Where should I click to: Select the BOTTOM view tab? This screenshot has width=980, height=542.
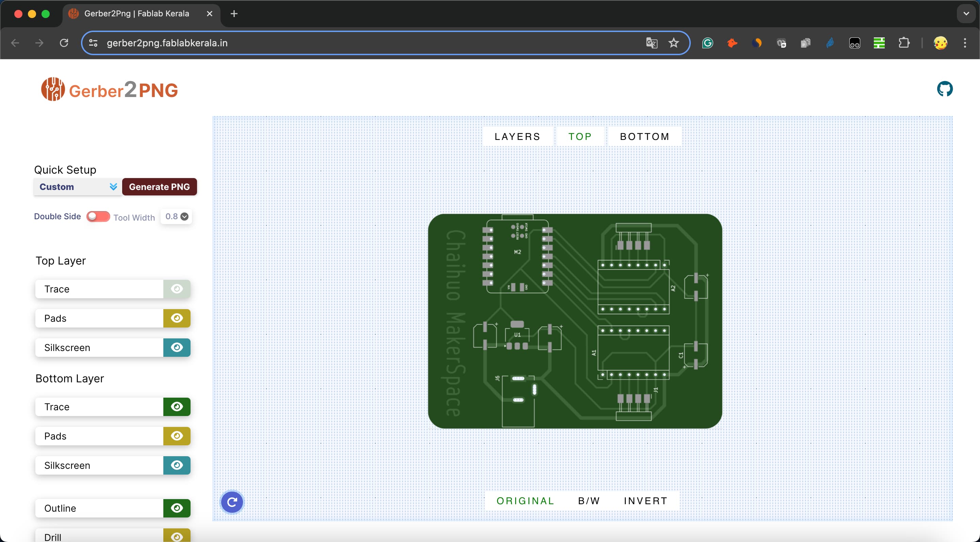click(x=645, y=137)
